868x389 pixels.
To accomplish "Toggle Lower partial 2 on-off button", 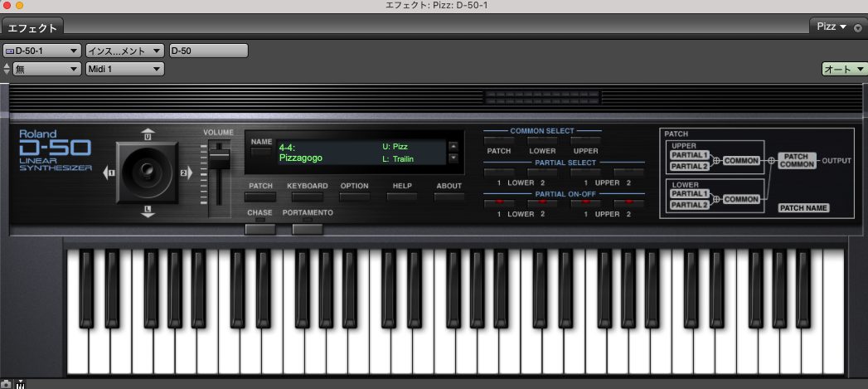I will (x=542, y=203).
